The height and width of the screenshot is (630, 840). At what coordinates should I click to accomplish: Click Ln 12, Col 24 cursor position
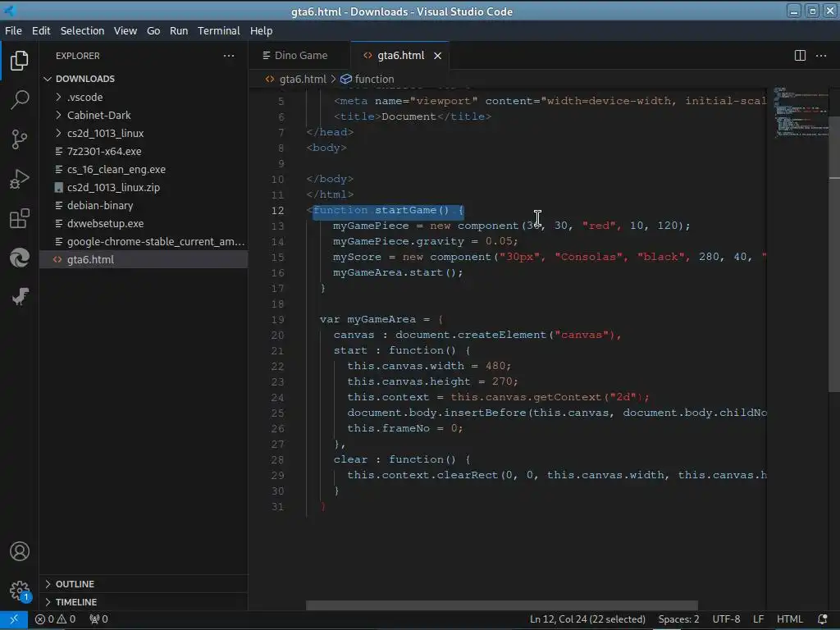[587, 619]
